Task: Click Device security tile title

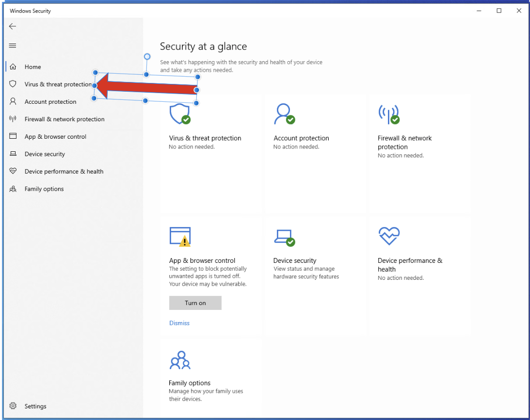Action: [295, 260]
